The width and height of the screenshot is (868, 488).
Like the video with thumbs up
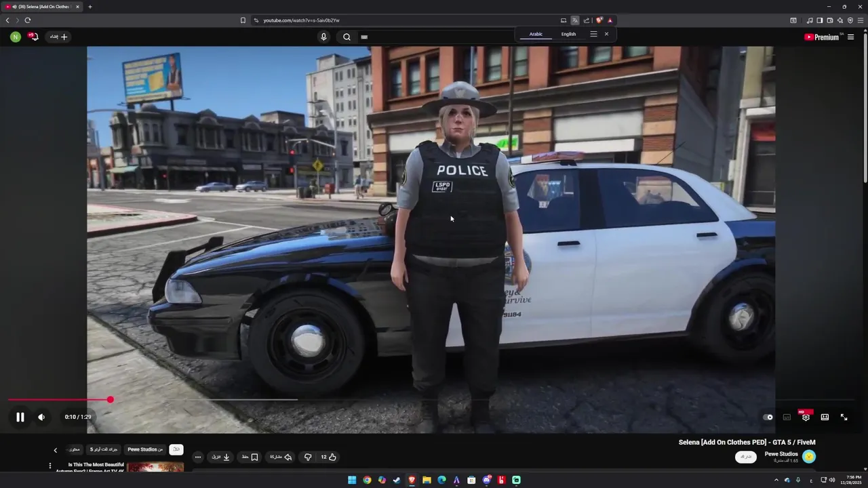(329, 457)
